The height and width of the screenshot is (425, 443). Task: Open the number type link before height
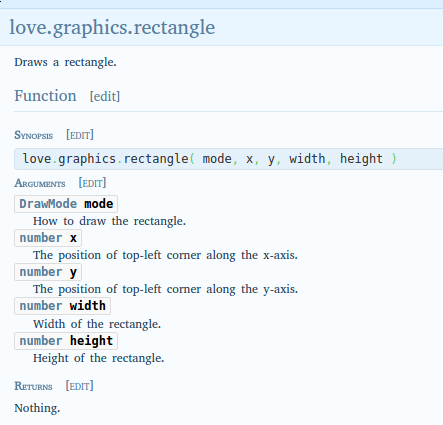(41, 341)
